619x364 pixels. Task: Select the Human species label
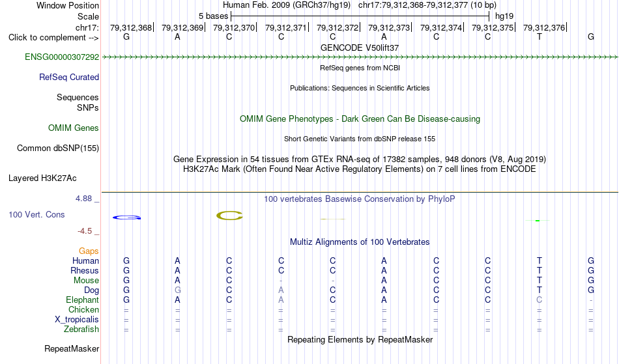(85, 261)
